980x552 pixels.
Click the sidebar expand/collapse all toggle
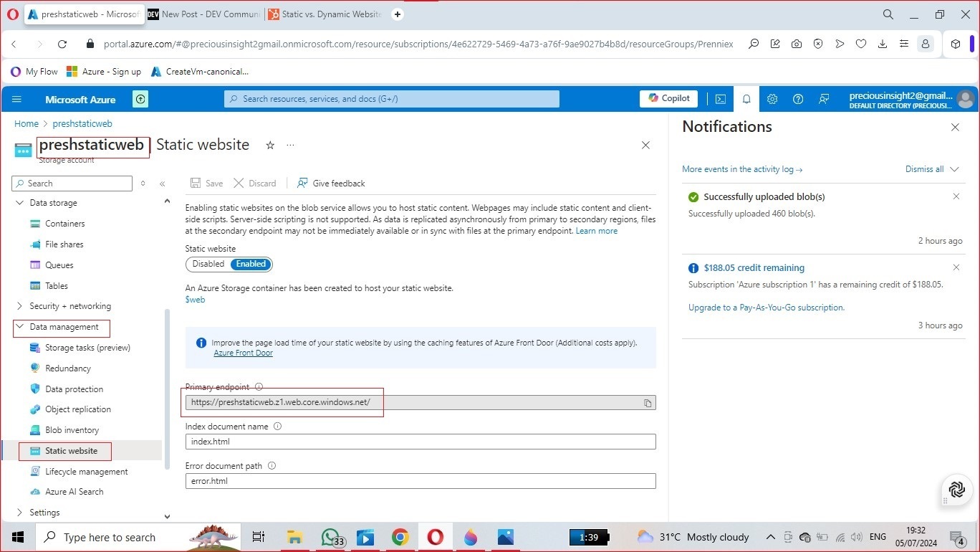(x=143, y=184)
